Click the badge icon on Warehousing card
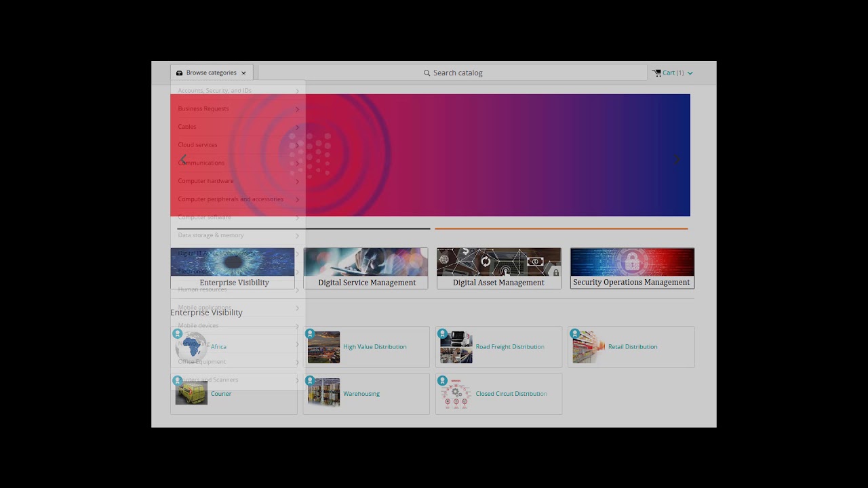This screenshot has width=868, height=488. coord(310,380)
